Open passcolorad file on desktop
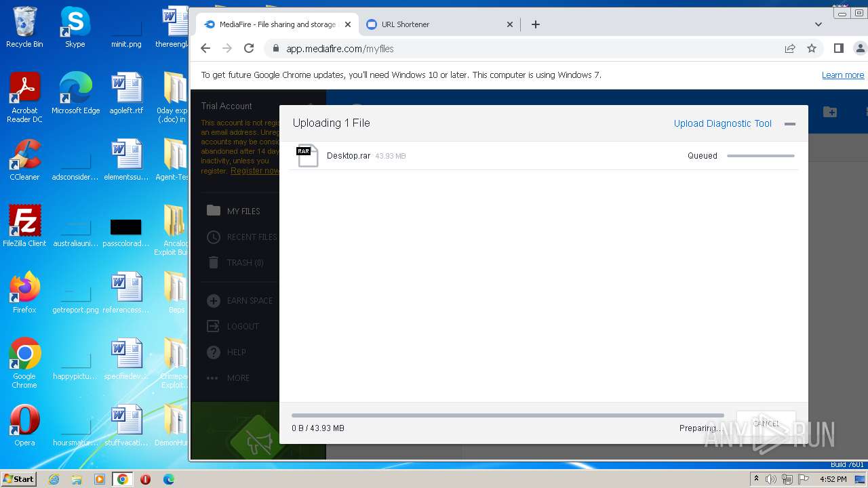The width and height of the screenshot is (868, 488). pyautogui.click(x=126, y=230)
